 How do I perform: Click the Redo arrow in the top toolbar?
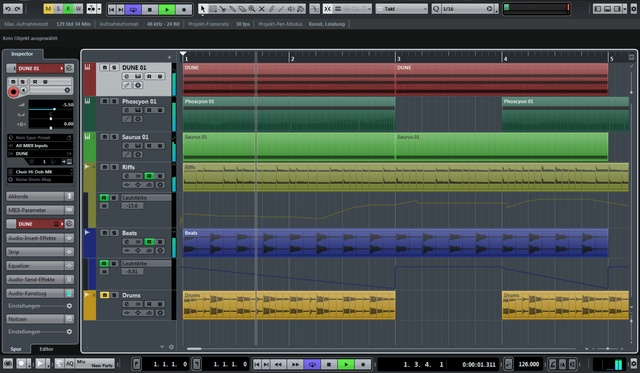coord(18,9)
